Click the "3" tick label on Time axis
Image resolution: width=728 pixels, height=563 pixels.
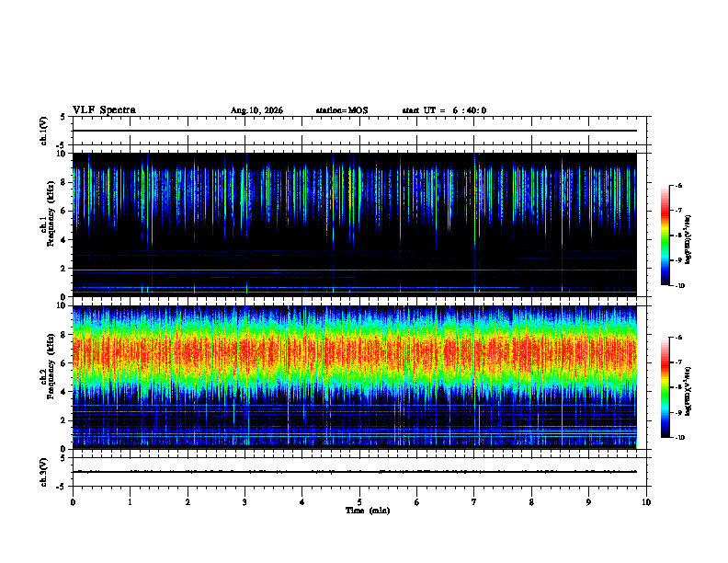tap(245, 502)
